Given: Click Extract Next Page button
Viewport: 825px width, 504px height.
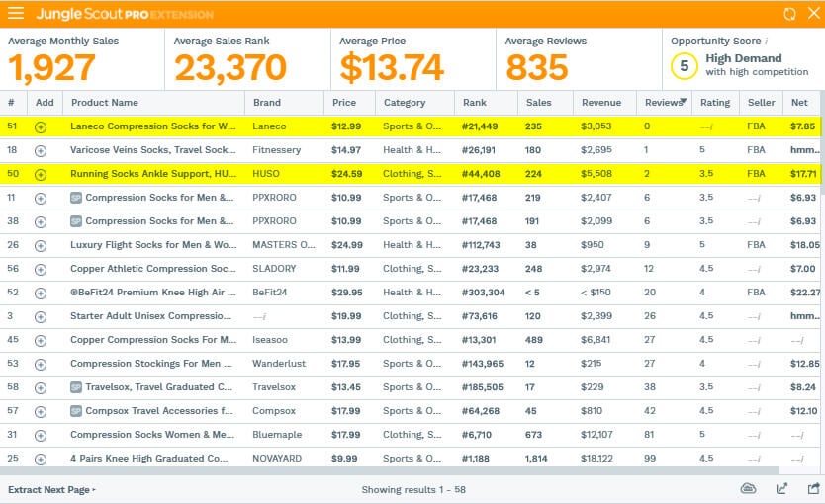Looking at the screenshot, I should (51, 490).
